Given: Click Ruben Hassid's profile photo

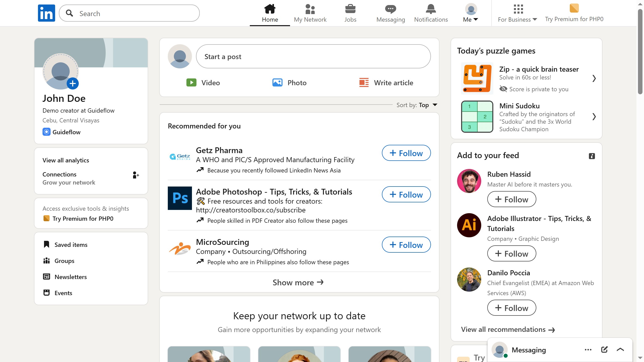Looking at the screenshot, I should (x=469, y=181).
